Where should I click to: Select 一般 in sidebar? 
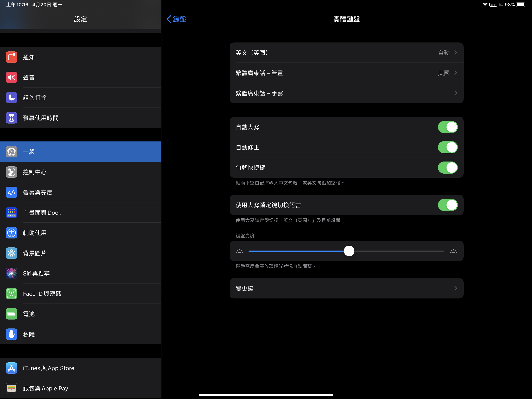pos(81,152)
